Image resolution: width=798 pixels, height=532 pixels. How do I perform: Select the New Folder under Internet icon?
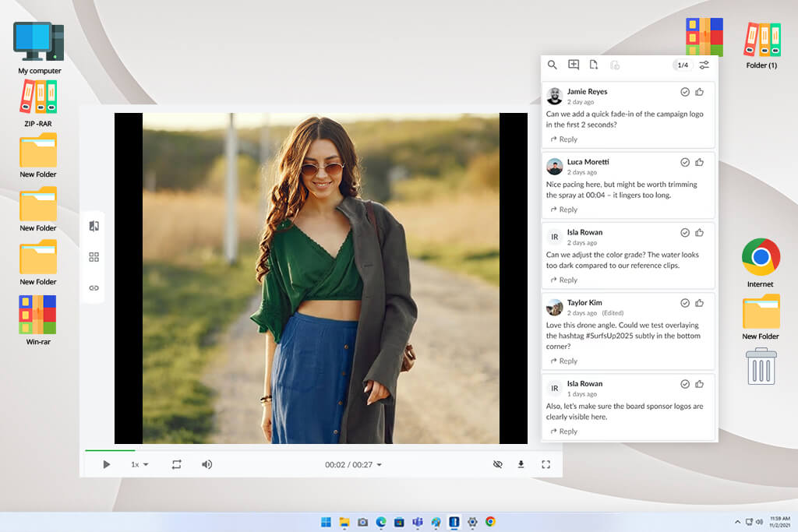[761, 317]
